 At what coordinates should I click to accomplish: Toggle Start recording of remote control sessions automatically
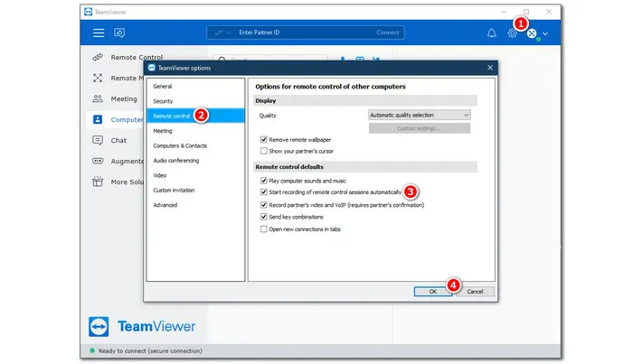click(264, 191)
